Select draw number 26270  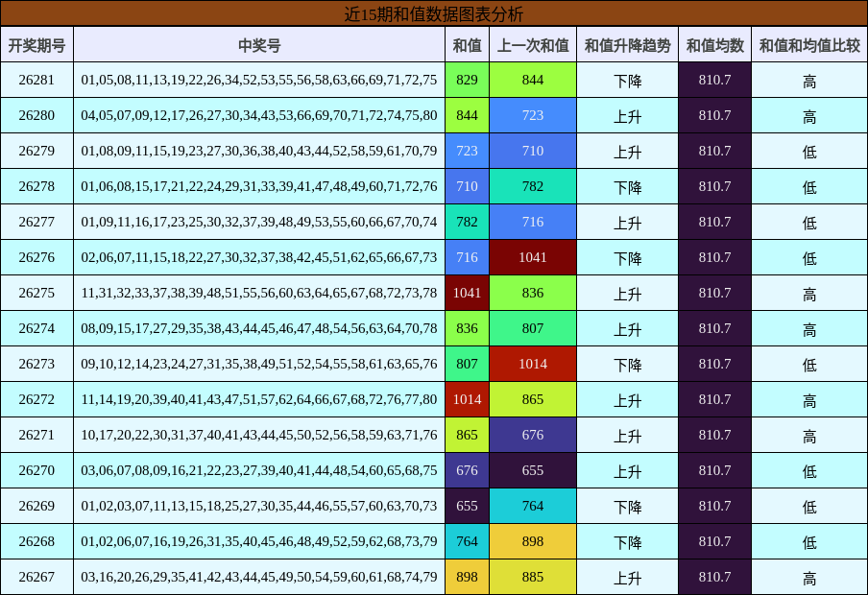(x=36, y=470)
